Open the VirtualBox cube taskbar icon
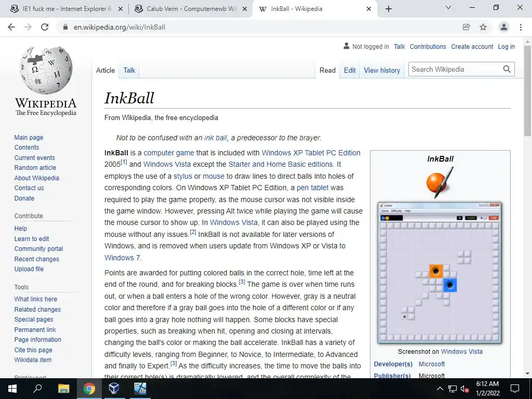532x399 pixels. [114, 389]
